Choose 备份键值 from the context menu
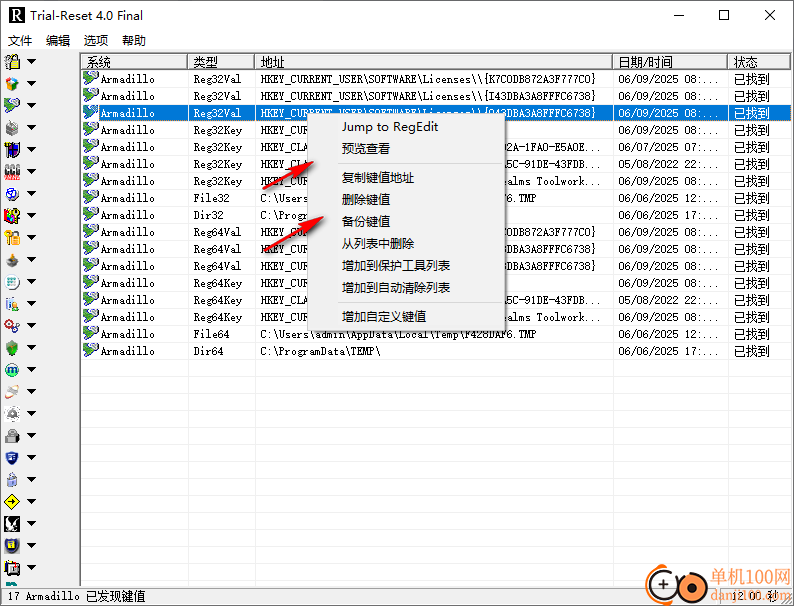794x606 pixels. coord(366,221)
